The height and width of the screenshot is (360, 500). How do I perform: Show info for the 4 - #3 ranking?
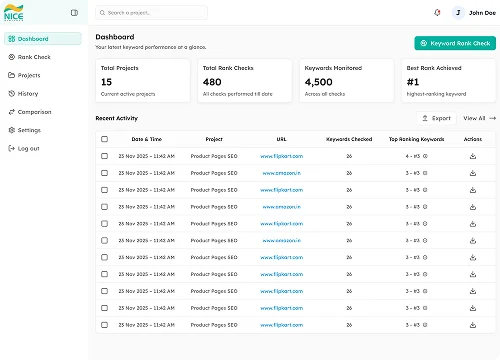[x=425, y=156]
